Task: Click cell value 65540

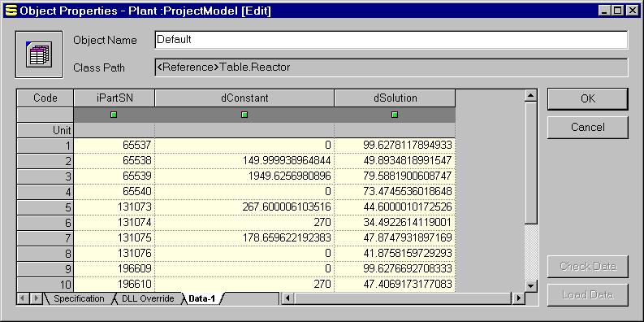Action: click(115, 192)
